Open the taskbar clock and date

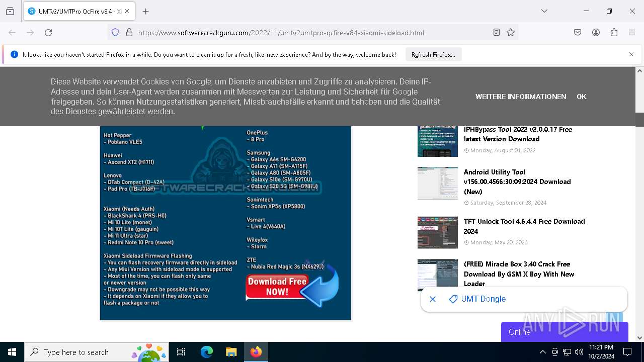[601, 352]
